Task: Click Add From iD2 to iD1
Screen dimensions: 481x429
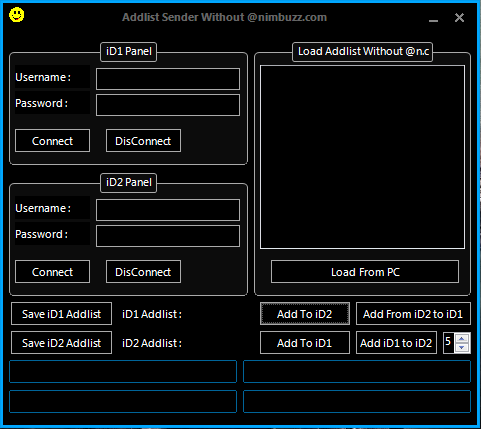Action: pos(413,314)
